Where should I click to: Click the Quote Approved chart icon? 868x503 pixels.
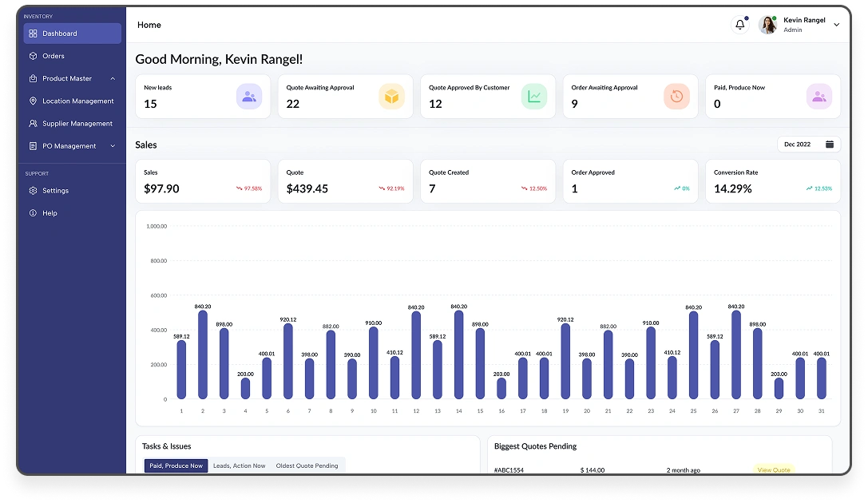[x=534, y=97]
